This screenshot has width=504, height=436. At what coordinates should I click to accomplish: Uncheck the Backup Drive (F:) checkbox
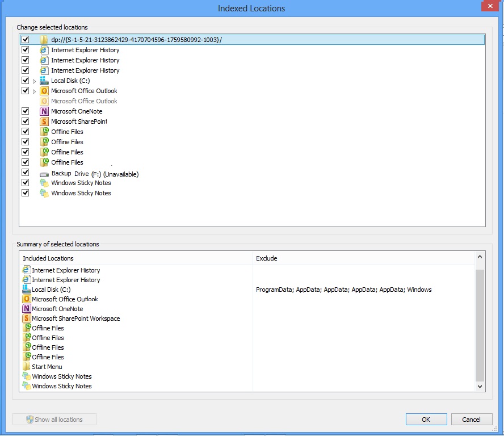(x=25, y=173)
